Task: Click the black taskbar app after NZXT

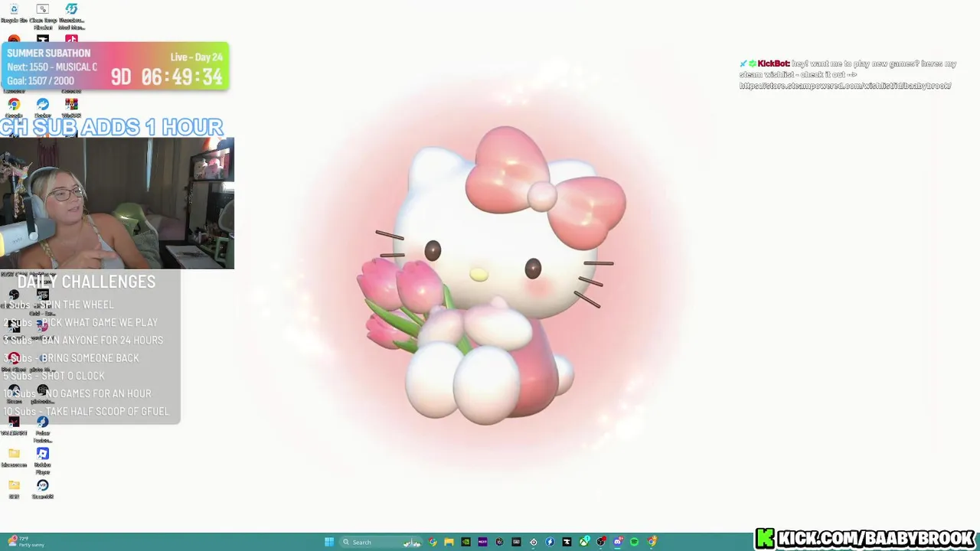Action: [499, 542]
